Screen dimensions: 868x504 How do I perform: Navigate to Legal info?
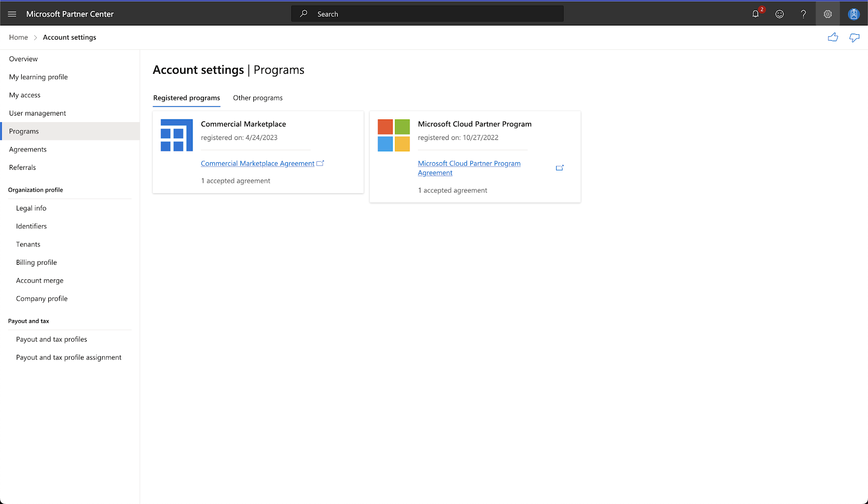pyautogui.click(x=31, y=208)
